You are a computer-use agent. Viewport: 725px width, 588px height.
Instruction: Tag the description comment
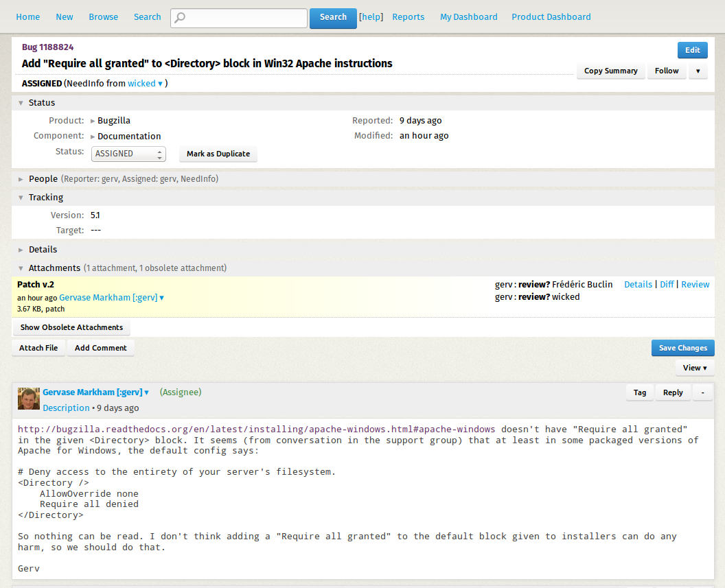639,392
